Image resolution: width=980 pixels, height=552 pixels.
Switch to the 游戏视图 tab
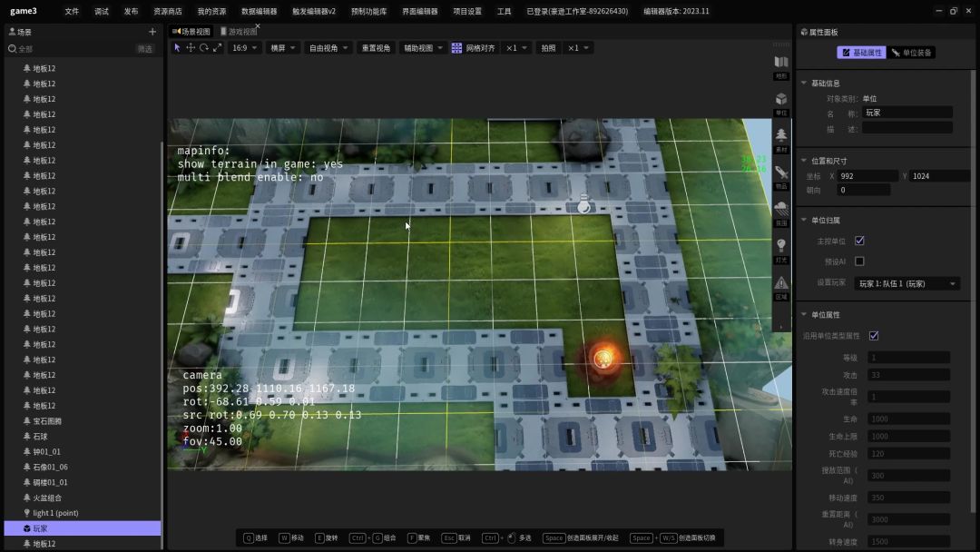[241, 32]
